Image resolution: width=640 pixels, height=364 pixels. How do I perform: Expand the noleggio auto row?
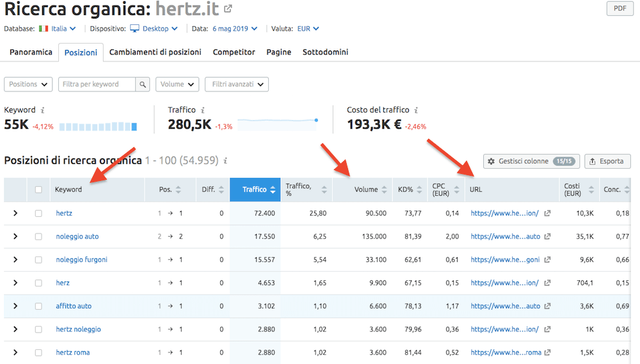point(15,236)
